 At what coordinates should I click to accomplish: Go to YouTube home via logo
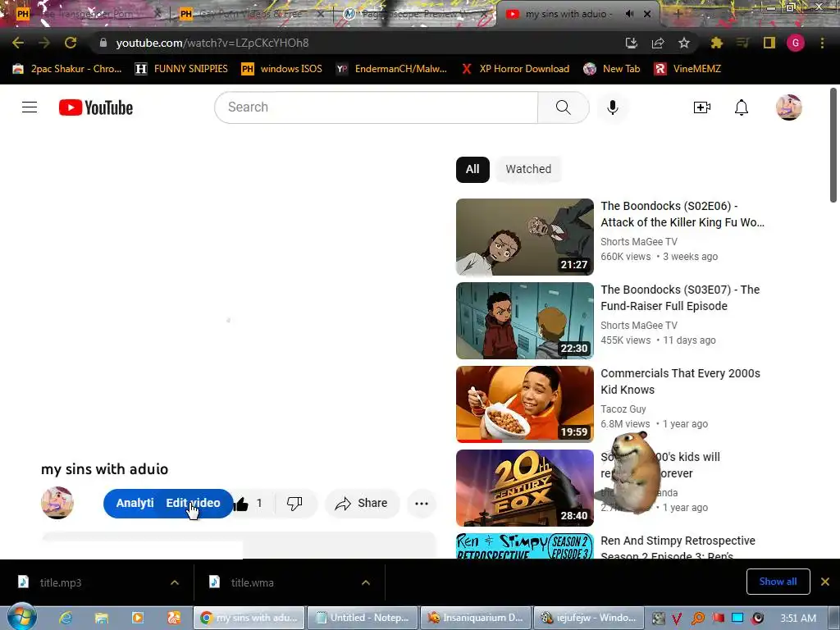click(x=96, y=107)
